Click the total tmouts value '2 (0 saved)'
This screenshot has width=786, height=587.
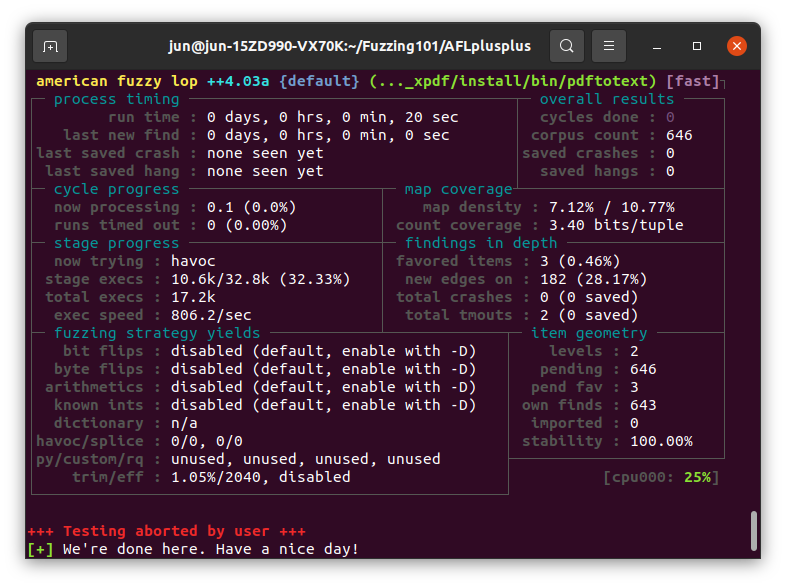point(589,316)
